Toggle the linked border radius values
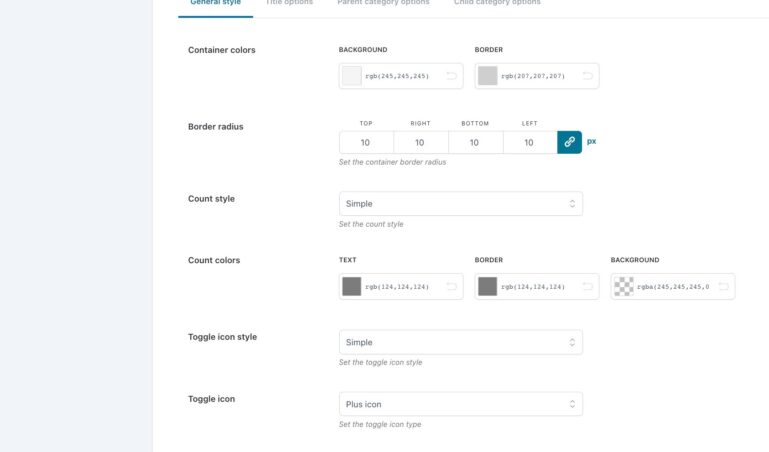Viewport: 769px width, 452px height. [569, 142]
